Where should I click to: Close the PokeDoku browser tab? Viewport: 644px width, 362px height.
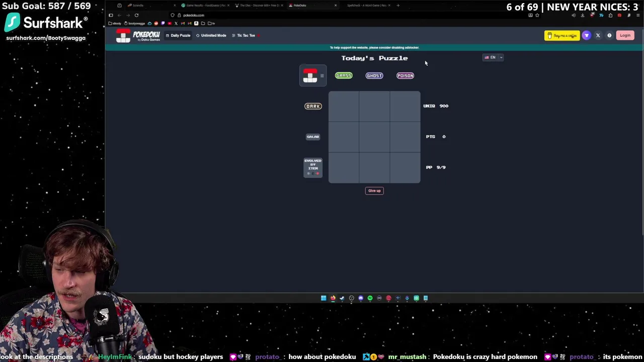click(336, 5)
